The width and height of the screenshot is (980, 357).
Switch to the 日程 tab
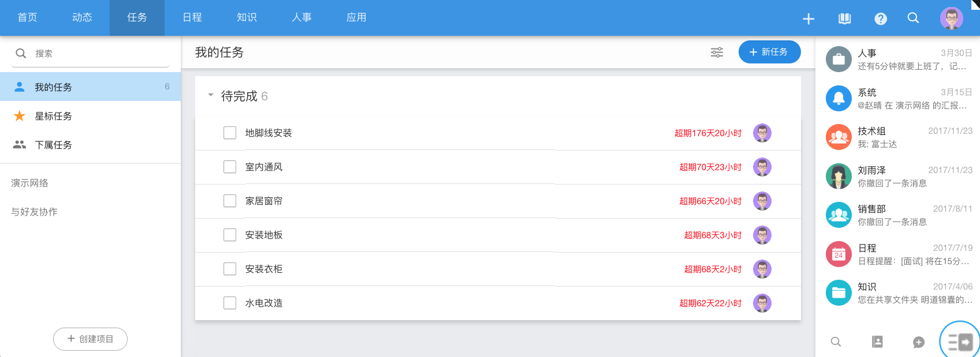coord(192,18)
